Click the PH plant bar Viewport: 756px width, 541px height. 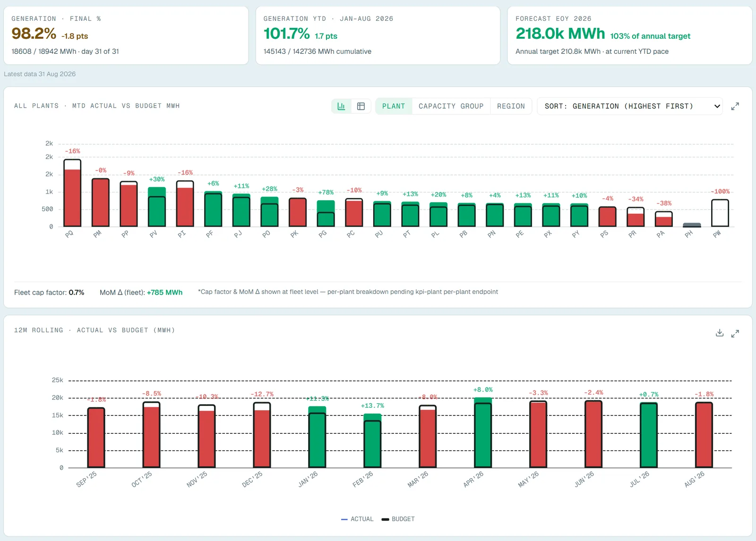tap(692, 225)
